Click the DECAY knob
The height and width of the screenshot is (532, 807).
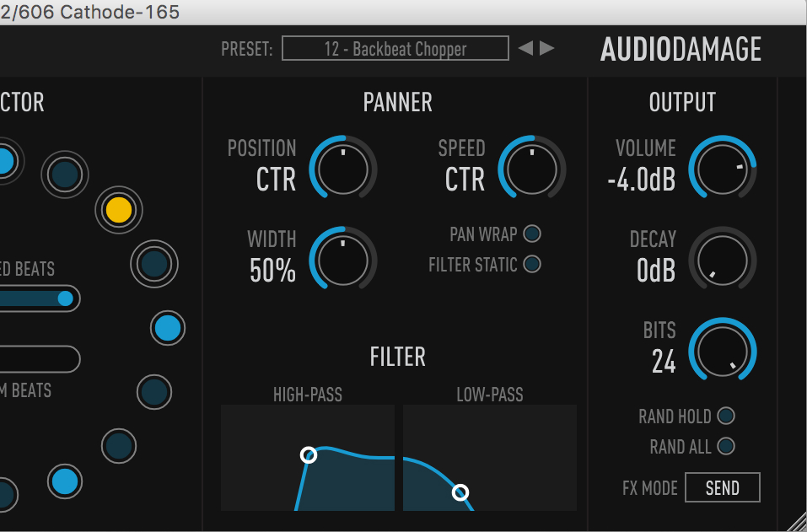coord(723,259)
